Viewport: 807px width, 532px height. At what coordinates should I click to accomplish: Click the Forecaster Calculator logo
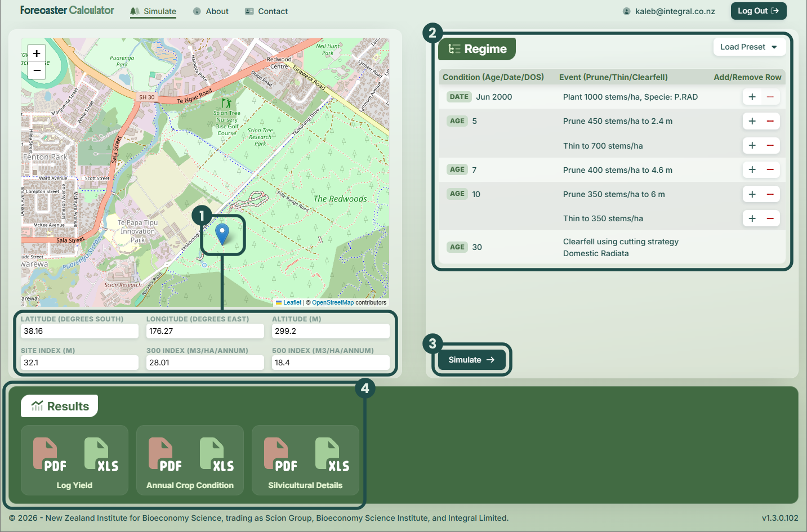(x=67, y=10)
